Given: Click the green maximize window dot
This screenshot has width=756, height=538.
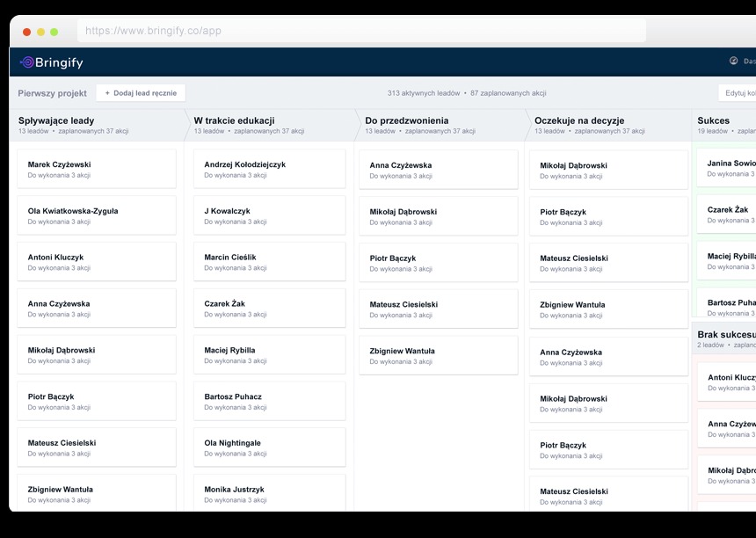Looking at the screenshot, I should point(54,32).
